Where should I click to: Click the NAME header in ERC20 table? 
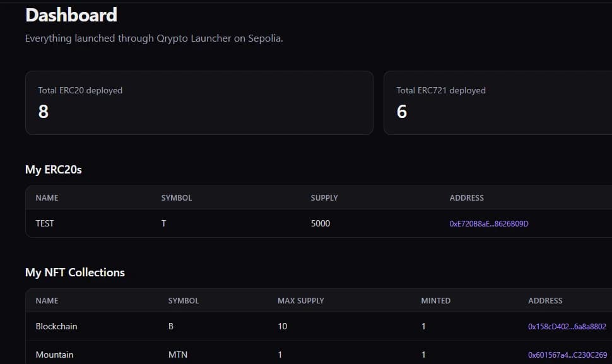[x=47, y=198]
